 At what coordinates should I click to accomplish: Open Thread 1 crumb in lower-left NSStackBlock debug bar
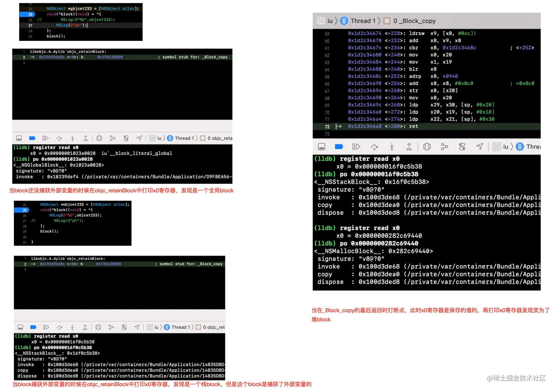(x=177, y=327)
